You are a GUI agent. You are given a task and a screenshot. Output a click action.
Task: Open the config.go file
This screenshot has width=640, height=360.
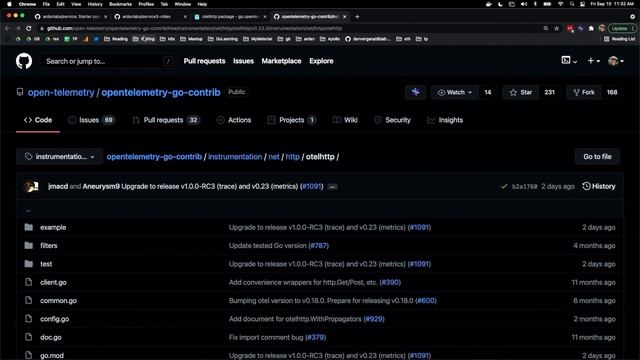point(55,319)
